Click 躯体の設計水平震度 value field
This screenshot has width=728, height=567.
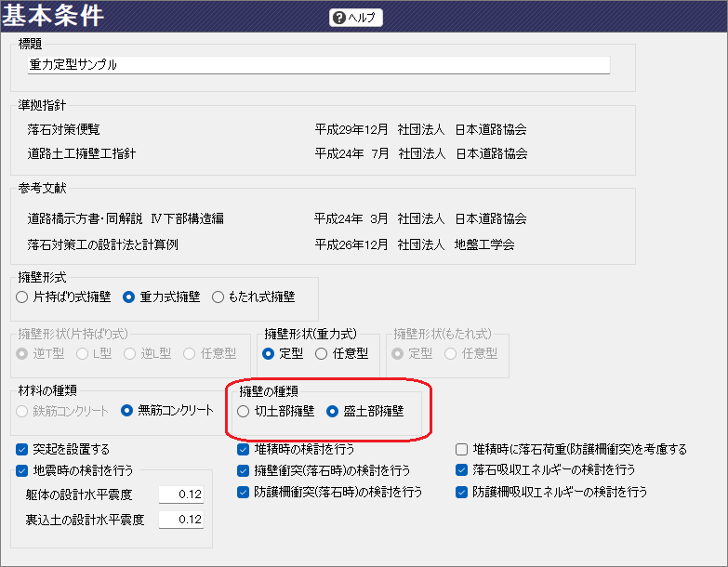tap(180, 494)
